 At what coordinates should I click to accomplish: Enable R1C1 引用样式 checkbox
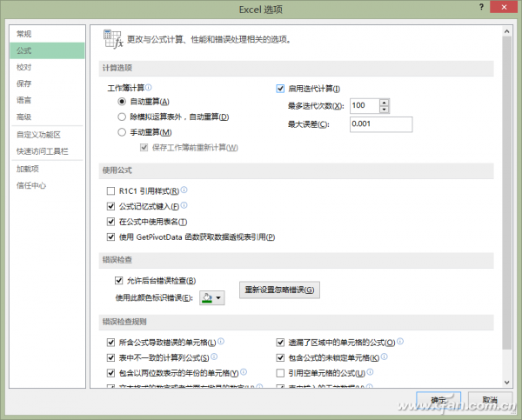(x=110, y=191)
